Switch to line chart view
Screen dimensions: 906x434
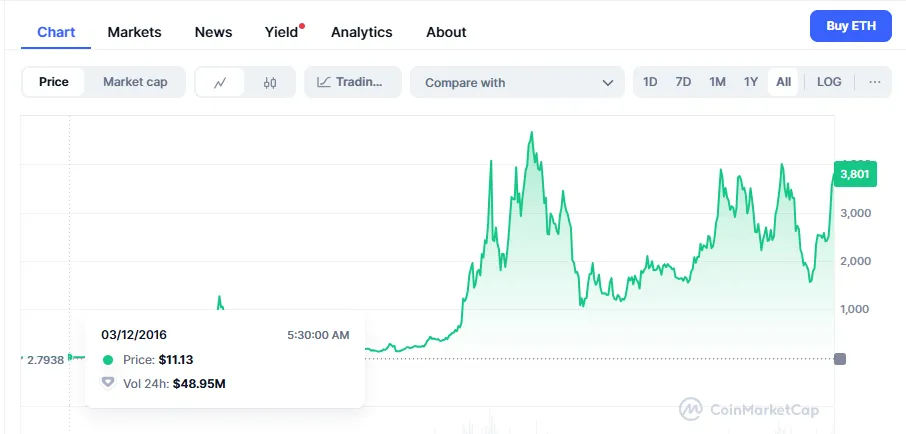coord(220,82)
